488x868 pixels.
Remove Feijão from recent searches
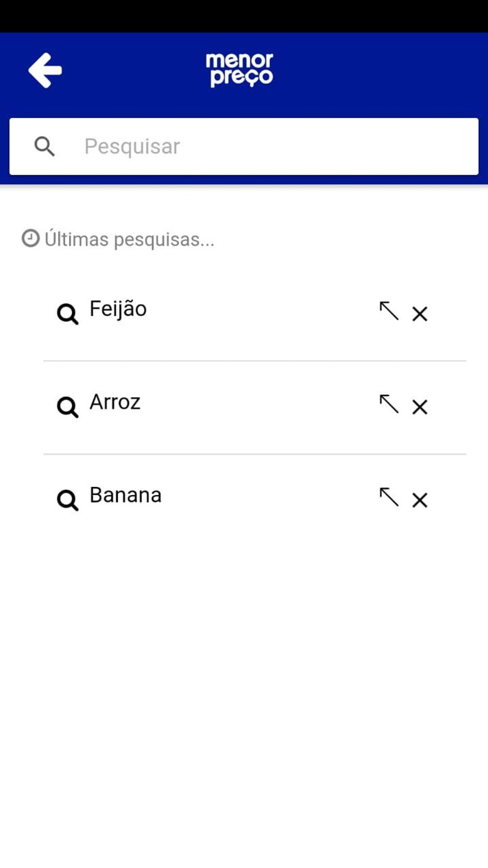point(420,314)
